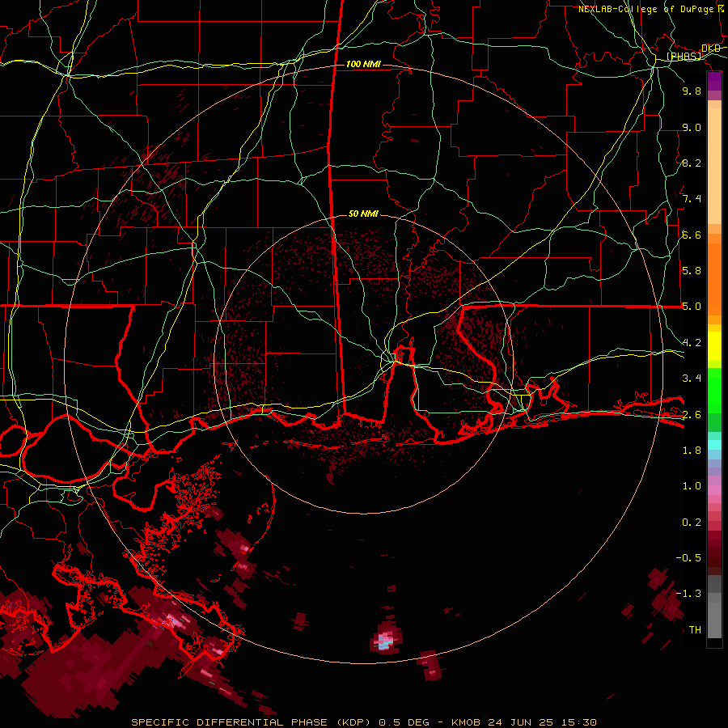This screenshot has height=728, width=728.
Task: Click the Specific Differential Phase (KDP) caption
Action: [251, 722]
